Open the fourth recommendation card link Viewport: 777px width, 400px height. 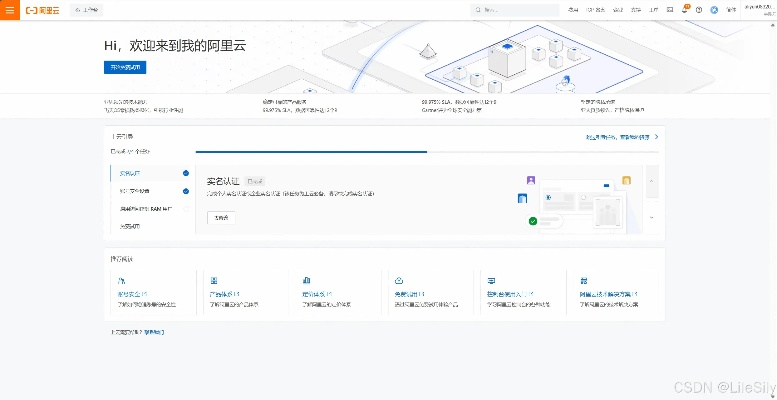pyautogui.click(x=409, y=294)
